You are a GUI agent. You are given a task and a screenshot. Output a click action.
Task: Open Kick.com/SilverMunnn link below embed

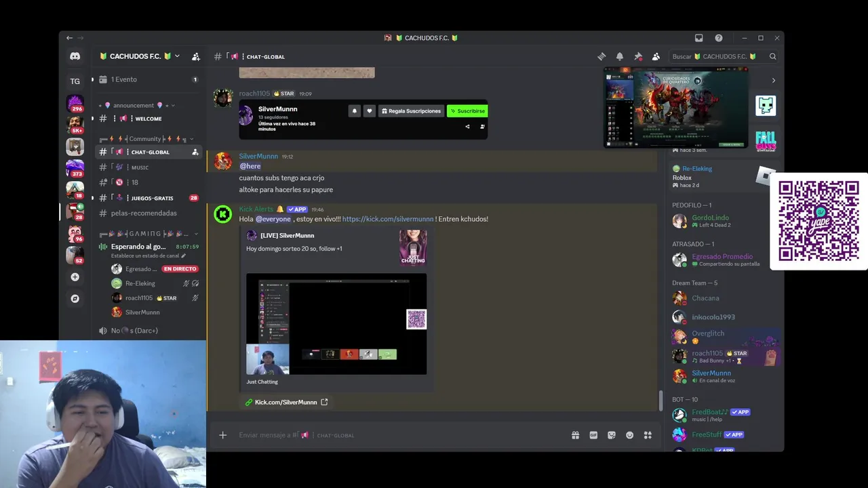tap(285, 402)
